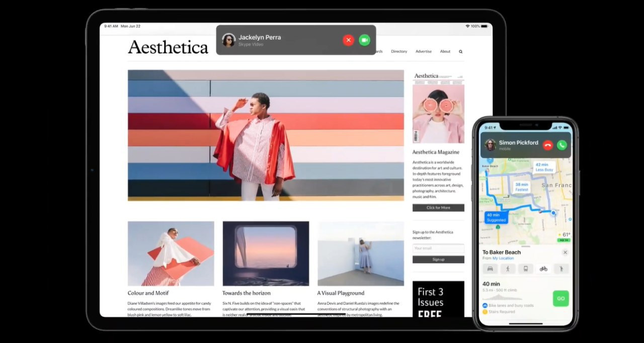644x343 pixels.
Task: Accept Jackelyn Perra's Skype video call
Action: 364,40
